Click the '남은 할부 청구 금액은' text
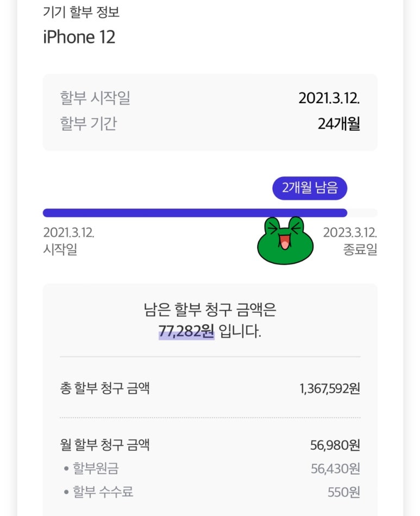Screen dimensions: 420x516 (210, 310)
